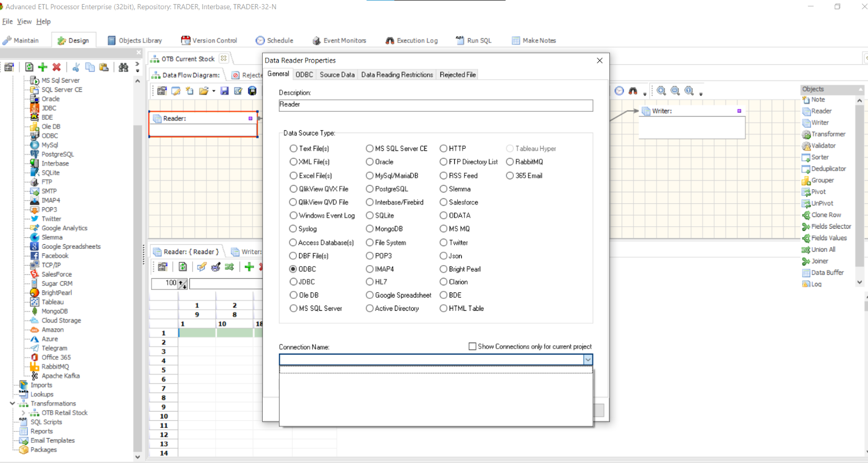Go to the Schedule section
Image resolution: width=868 pixels, height=463 pixels.
click(274, 41)
